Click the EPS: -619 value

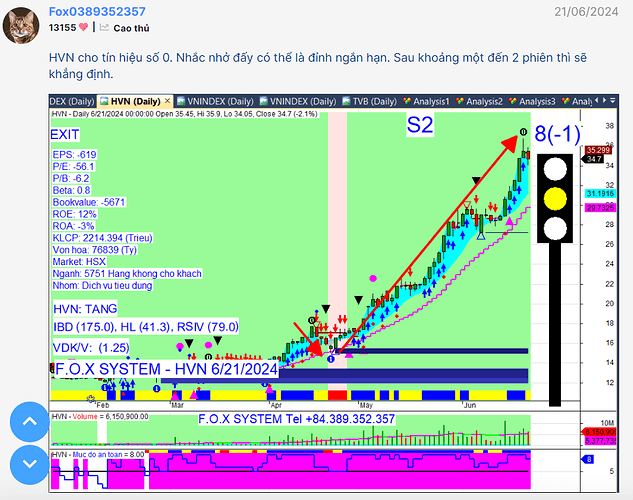74,155
